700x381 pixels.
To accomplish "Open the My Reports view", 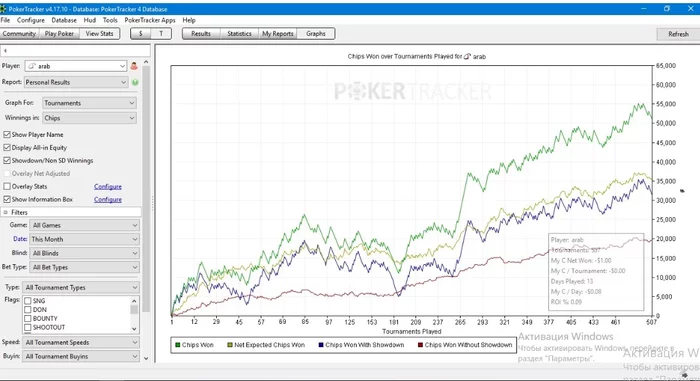I will click(278, 33).
